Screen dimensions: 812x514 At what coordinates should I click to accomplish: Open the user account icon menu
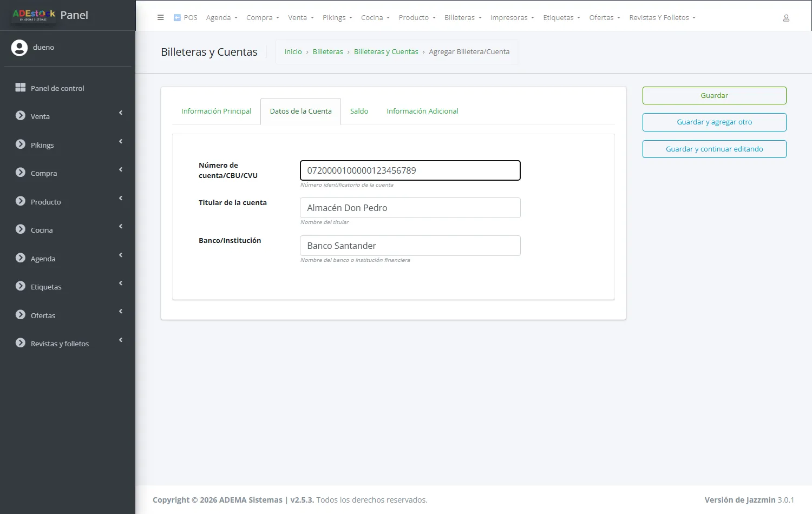pos(786,18)
